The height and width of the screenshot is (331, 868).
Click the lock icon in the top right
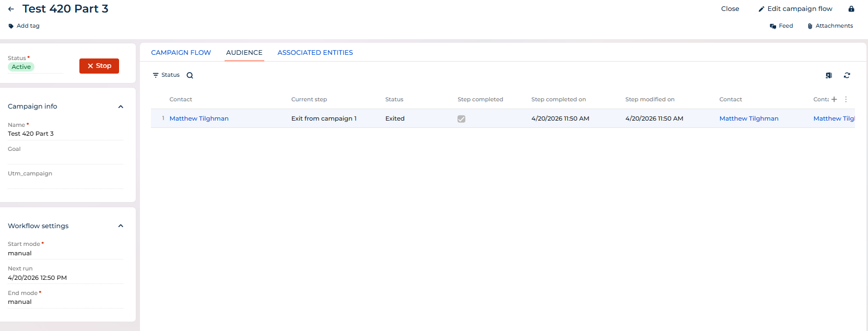click(x=851, y=9)
